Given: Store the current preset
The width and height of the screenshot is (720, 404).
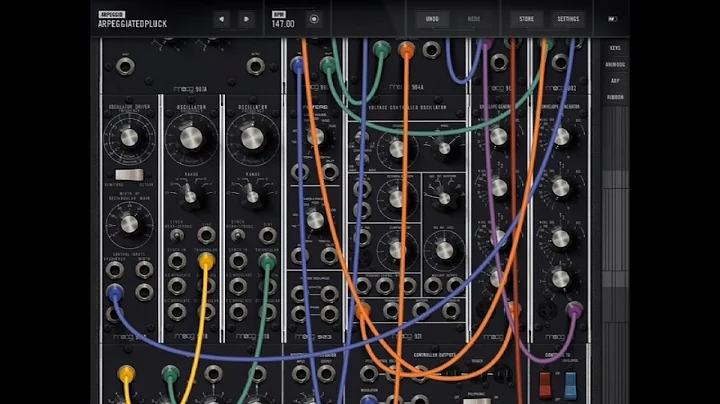Looking at the screenshot, I should pyautogui.click(x=526, y=19).
